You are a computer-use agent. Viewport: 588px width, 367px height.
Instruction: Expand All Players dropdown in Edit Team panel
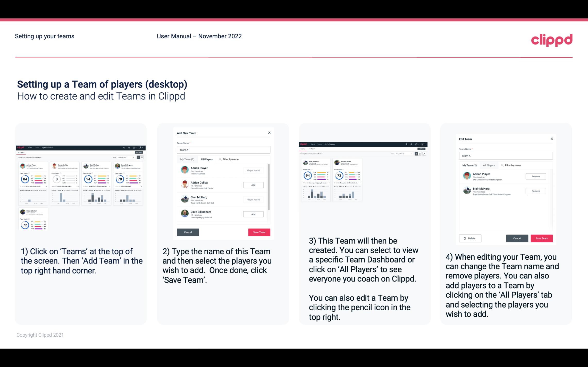point(490,165)
